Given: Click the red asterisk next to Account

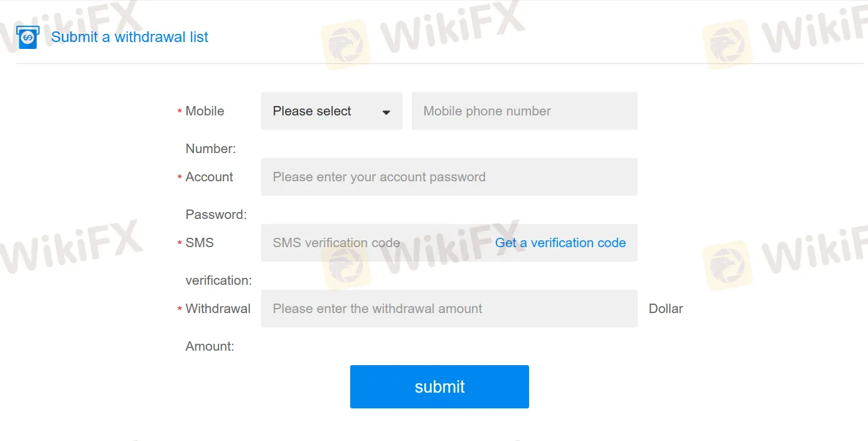Looking at the screenshot, I should tap(179, 178).
